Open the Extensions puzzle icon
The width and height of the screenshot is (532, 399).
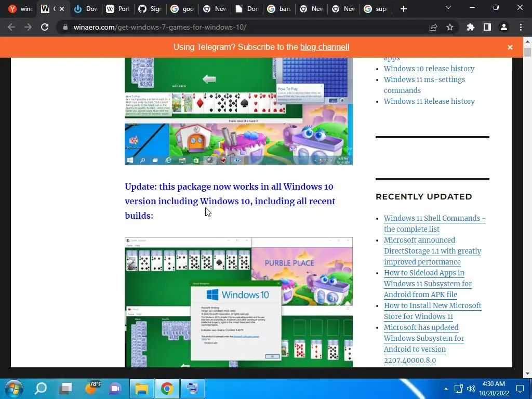coord(471,27)
